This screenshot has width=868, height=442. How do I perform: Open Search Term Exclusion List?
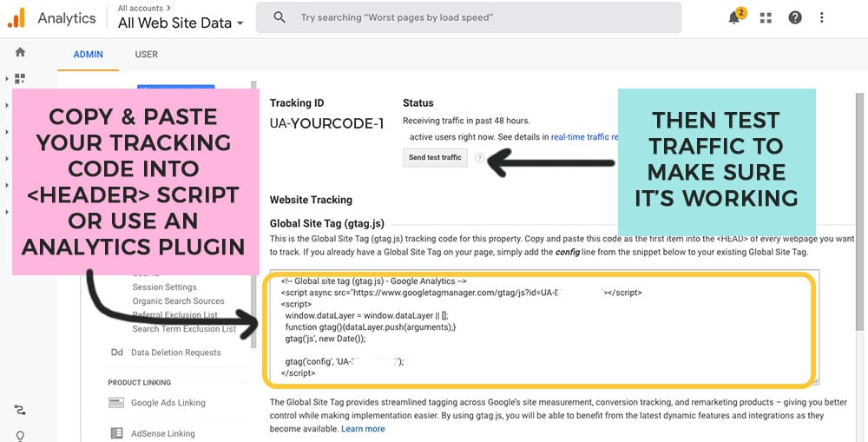pyautogui.click(x=184, y=328)
